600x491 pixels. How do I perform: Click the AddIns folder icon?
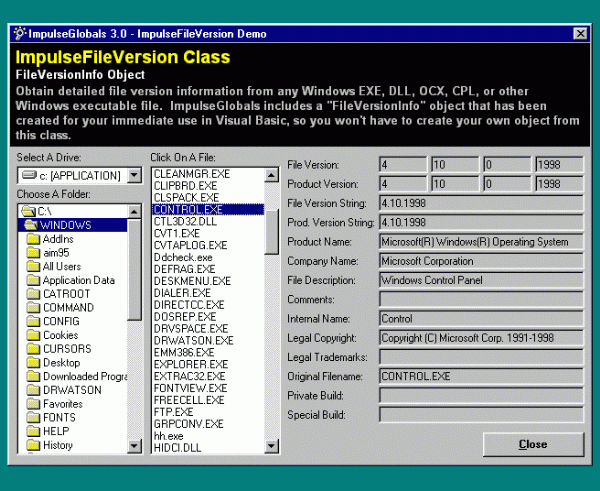[x=34, y=239]
